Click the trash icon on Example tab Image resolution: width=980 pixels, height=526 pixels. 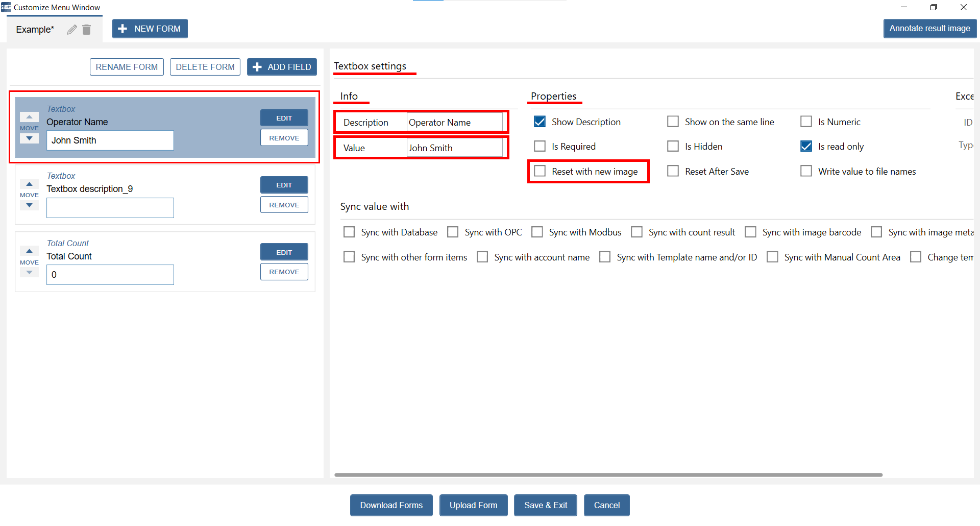87,30
